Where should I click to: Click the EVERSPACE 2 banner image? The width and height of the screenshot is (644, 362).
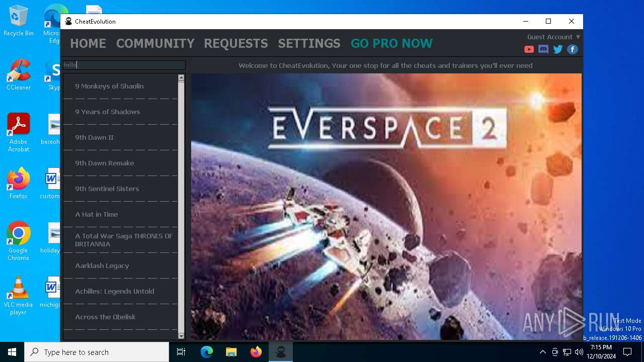coord(386,207)
